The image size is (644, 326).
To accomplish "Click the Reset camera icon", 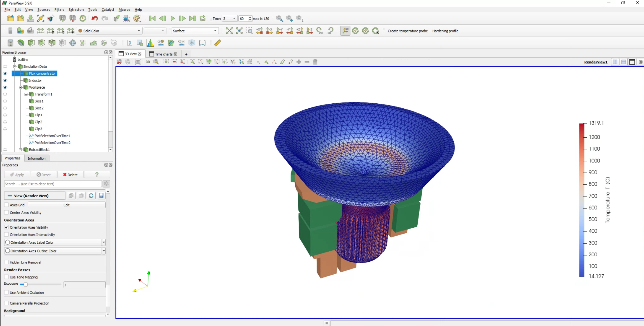I will 229,31.
